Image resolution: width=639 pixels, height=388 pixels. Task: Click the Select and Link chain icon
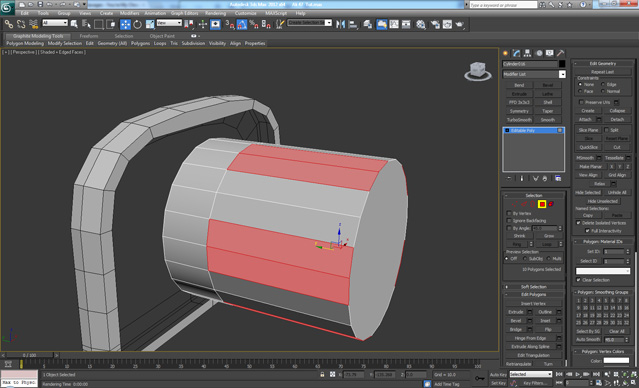click(x=9, y=24)
